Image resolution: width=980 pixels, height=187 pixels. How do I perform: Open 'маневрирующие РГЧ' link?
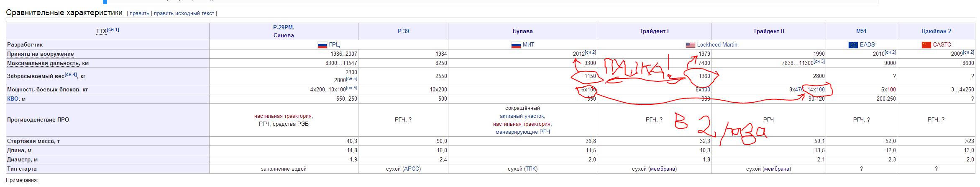click(x=522, y=132)
